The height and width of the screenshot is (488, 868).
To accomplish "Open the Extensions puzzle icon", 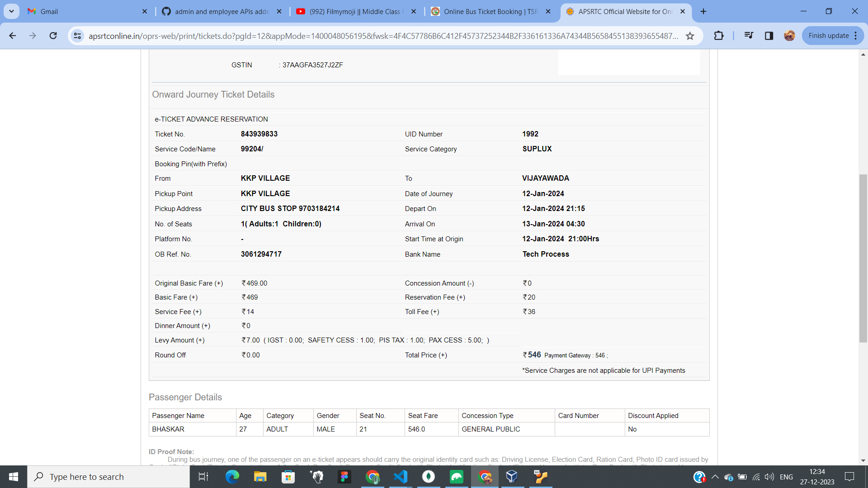I will point(718,36).
